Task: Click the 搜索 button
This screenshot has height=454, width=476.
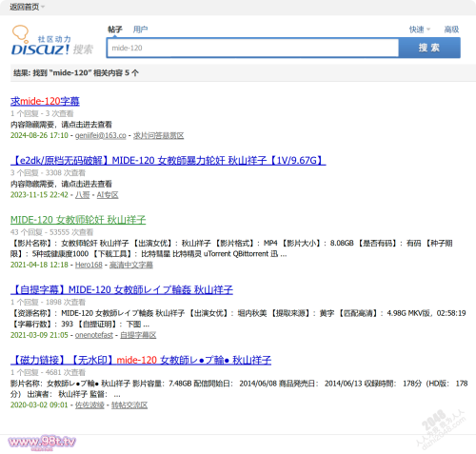Action: (x=429, y=48)
